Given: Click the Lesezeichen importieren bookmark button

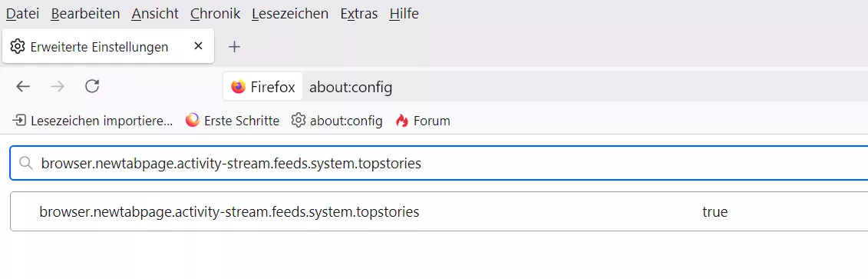Looking at the screenshot, I should pos(92,121).
